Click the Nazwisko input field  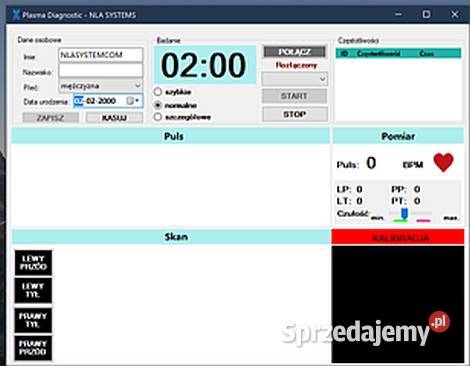101,71
